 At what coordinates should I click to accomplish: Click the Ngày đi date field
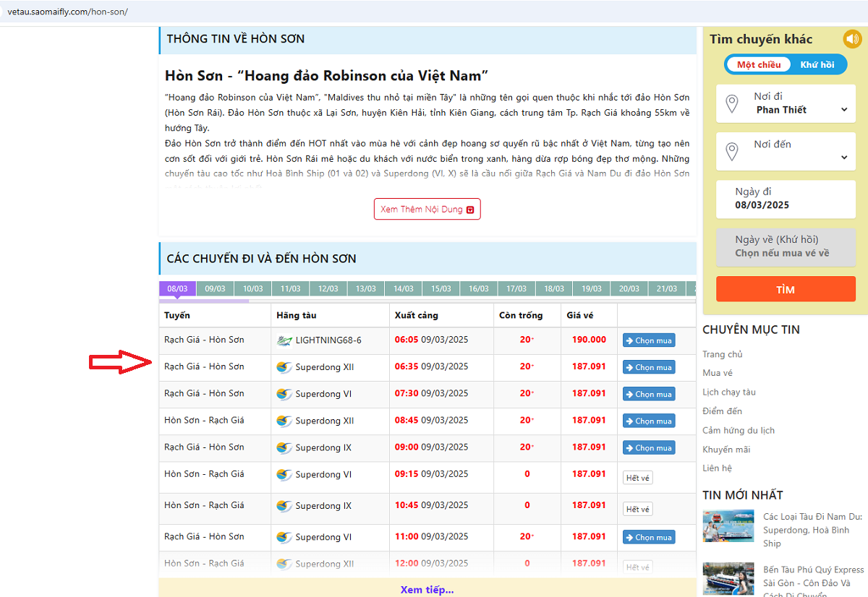pyautogui.click(x=786, y=198)
